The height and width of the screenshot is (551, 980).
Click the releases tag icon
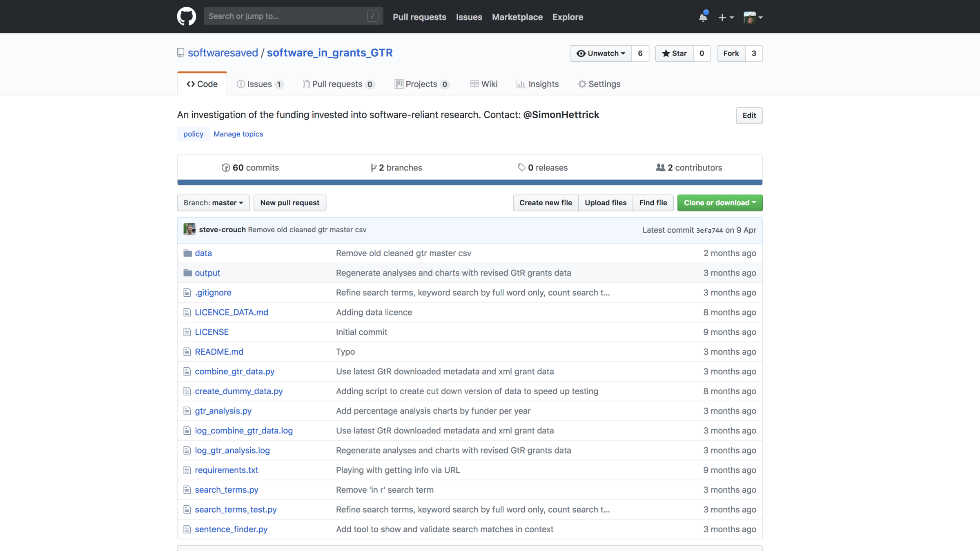(x=521, y=167)
